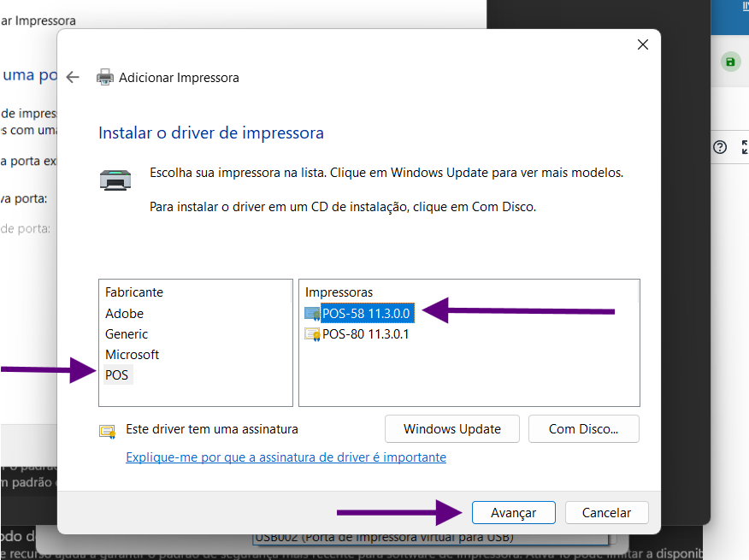Screen dimensions: 749x560
Task: Open the USB002 port dropdown behind the dialog
Action: point(428,539)
